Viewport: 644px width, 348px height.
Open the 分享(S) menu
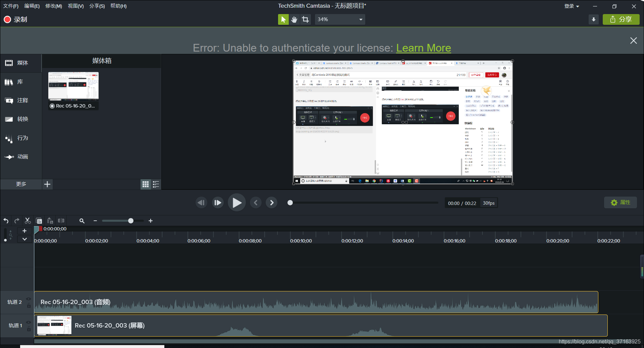click(x=97, y=6)
